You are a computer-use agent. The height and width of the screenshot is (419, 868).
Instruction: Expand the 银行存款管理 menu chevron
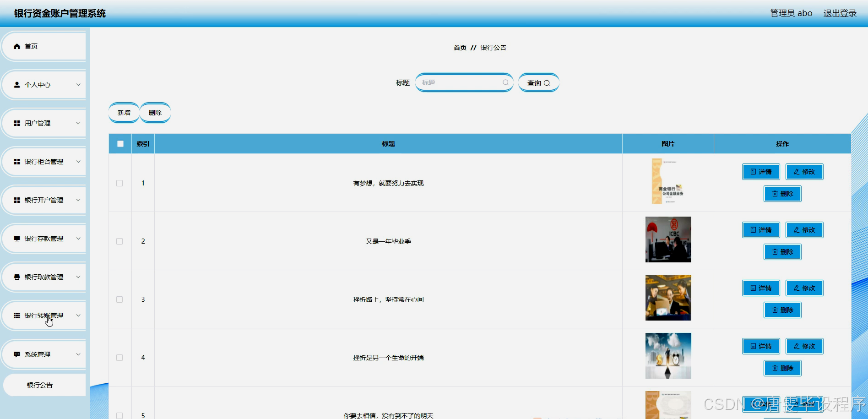(78, 239)
